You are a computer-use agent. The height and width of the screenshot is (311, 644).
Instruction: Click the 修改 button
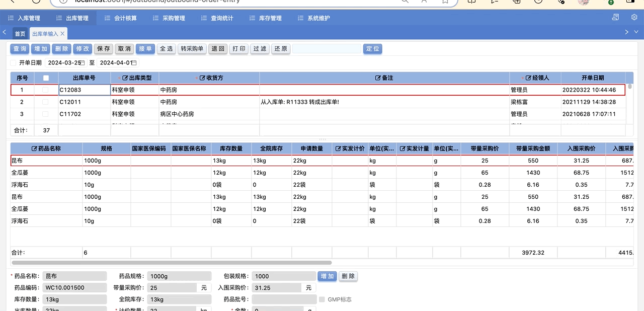(83, 49)
